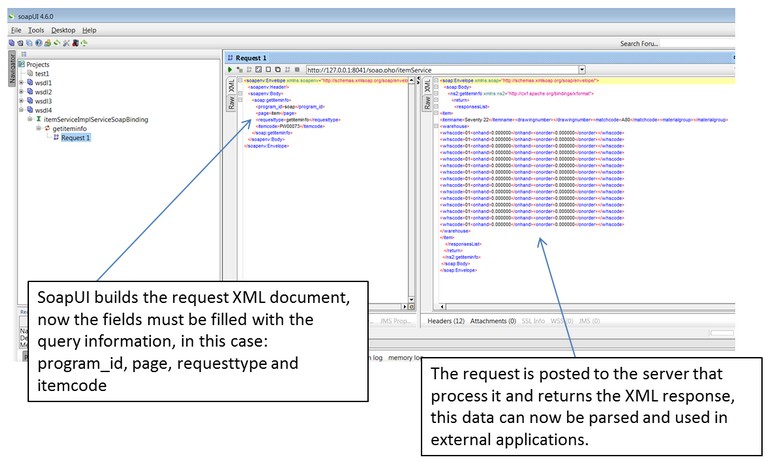Screen dimensions: 770x461
Task: Select Request 1 in the project tree
Action: pos(75,138)
